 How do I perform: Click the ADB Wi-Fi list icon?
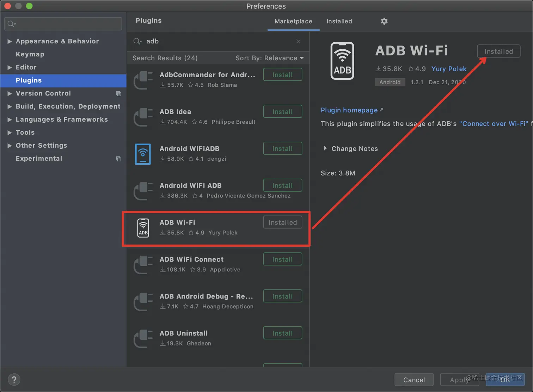pos(143,228)
